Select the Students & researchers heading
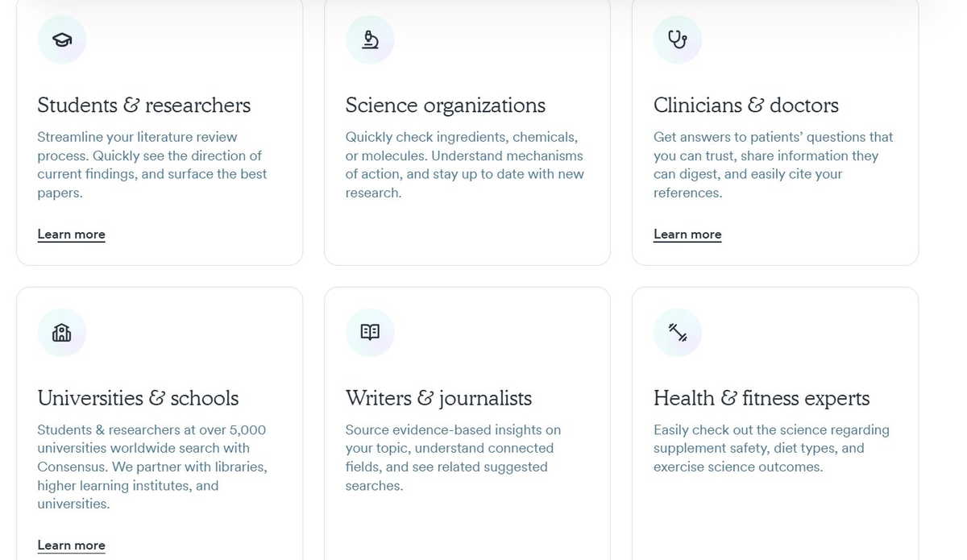The width and height of the screenshot is (967, 560). coord(144,106)
